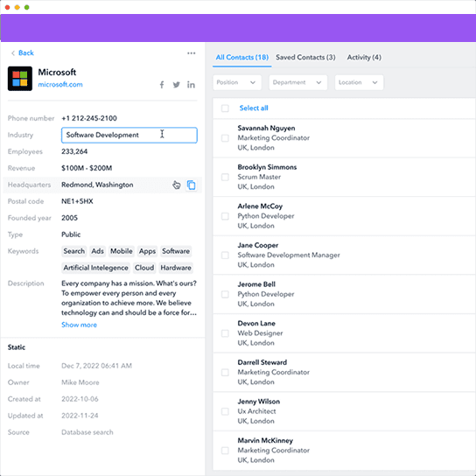The width and height of the screenshot is (476, 476).
Task: Open Arlene McCoy contact name
Action: point(260,206)
